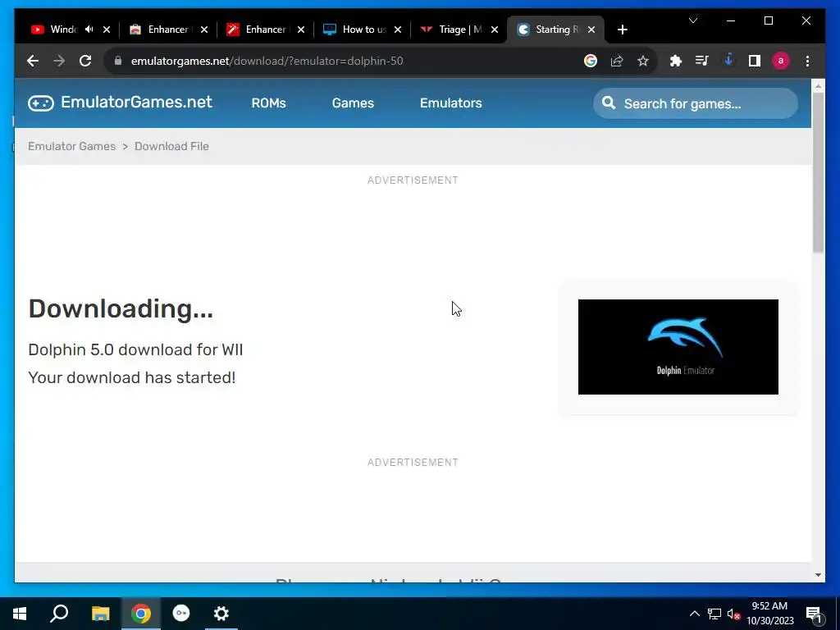Open the Games menu link
Image resolution: width=840 pixels, height=630 pixels.
(x=353, y=103)
